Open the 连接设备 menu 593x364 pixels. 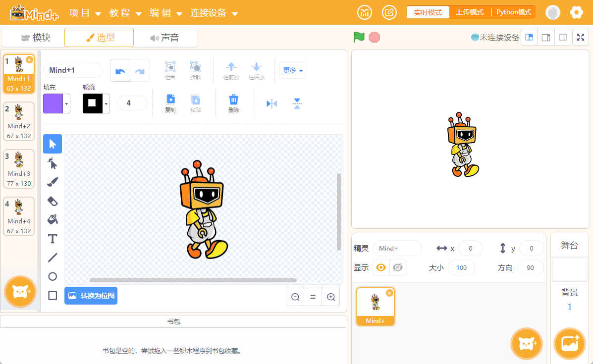pos(214,13)
